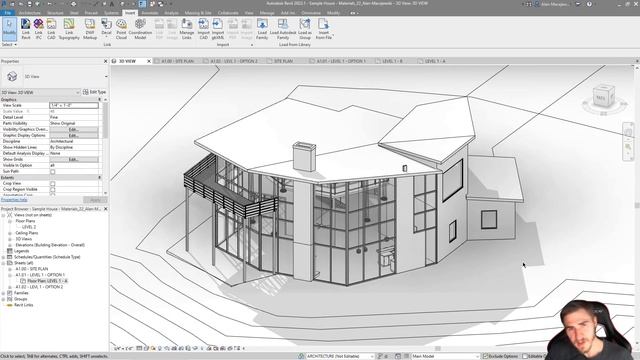Toggle the Crop View checkbox

coord(53,184)
